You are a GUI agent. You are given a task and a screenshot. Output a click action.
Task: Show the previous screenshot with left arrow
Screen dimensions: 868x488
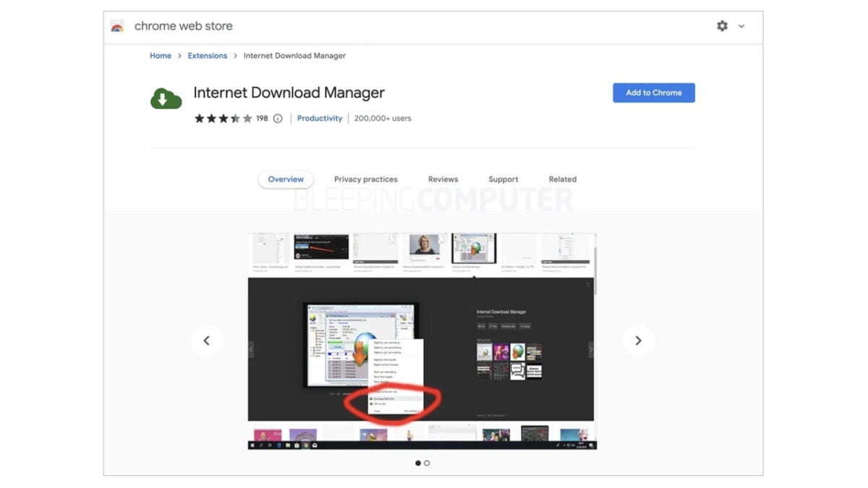coord(207,341)
